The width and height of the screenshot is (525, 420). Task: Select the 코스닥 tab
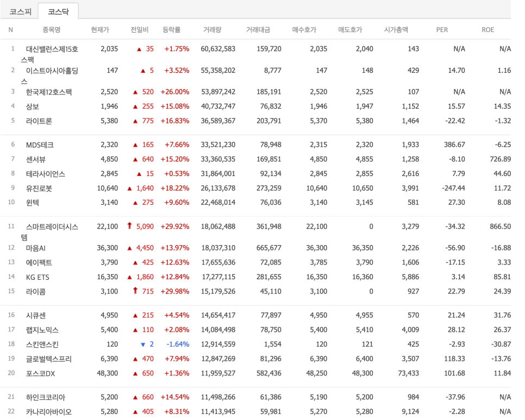click(x=58, y=12)
